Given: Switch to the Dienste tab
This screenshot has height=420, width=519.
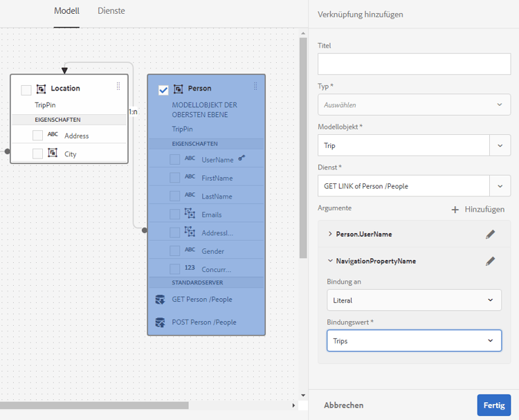Looking at the screenshot, I should (x=111, y=11).
